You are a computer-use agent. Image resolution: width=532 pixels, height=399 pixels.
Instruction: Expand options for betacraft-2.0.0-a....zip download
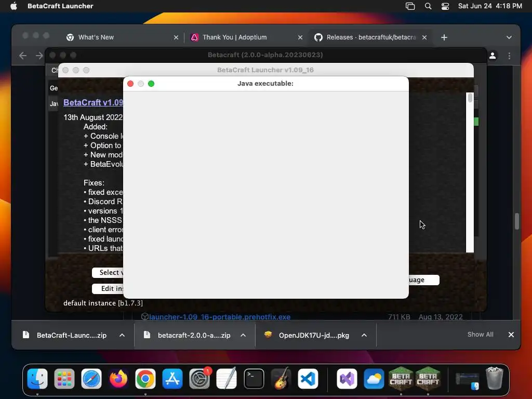click(243, 335)
